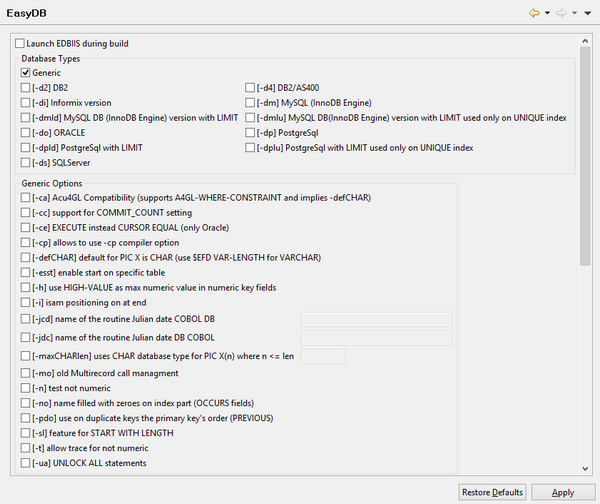Viewport: 600px width, 504px height.
Task: Open the back history dropdown arrow
Action: click(x=547, y=14)
